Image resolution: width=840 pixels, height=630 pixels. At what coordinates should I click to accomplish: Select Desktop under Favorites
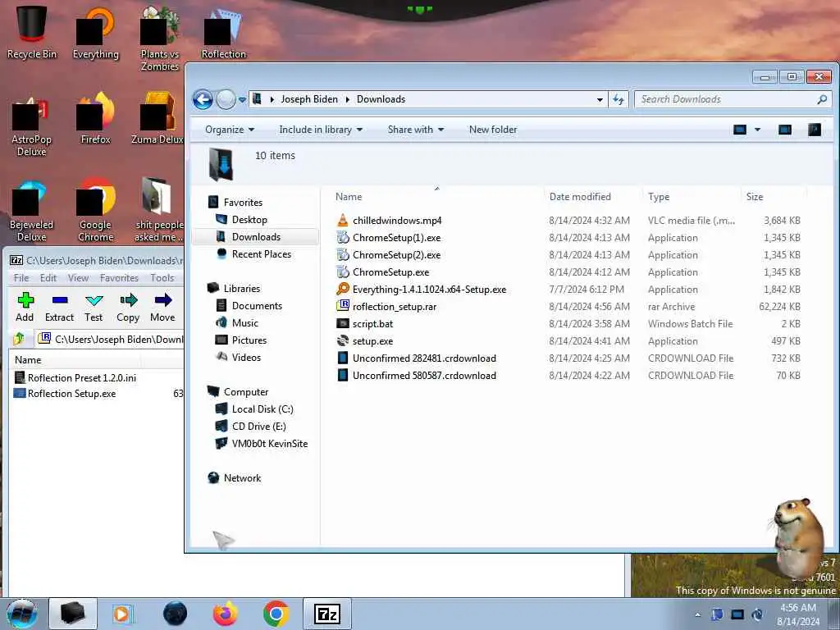(x=249, y=220)
